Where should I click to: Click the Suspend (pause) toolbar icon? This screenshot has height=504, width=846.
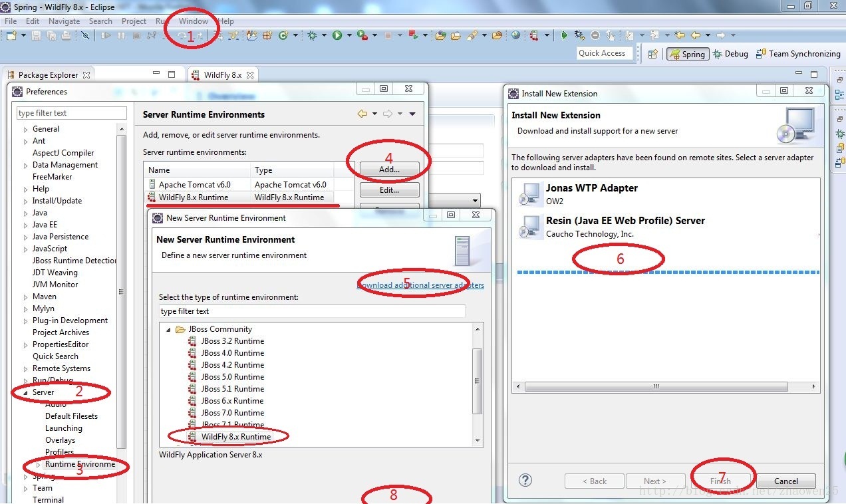121,35
